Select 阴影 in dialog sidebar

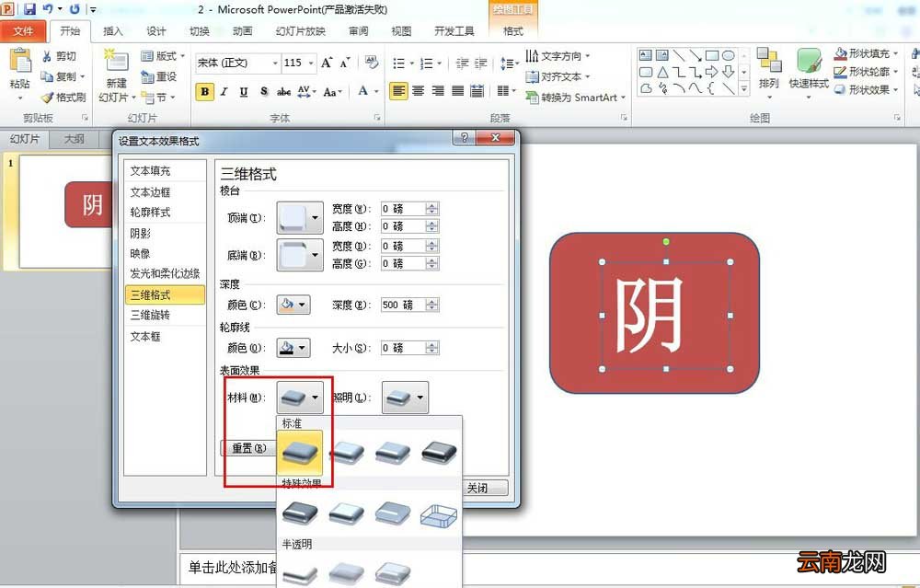coord(165,234)
